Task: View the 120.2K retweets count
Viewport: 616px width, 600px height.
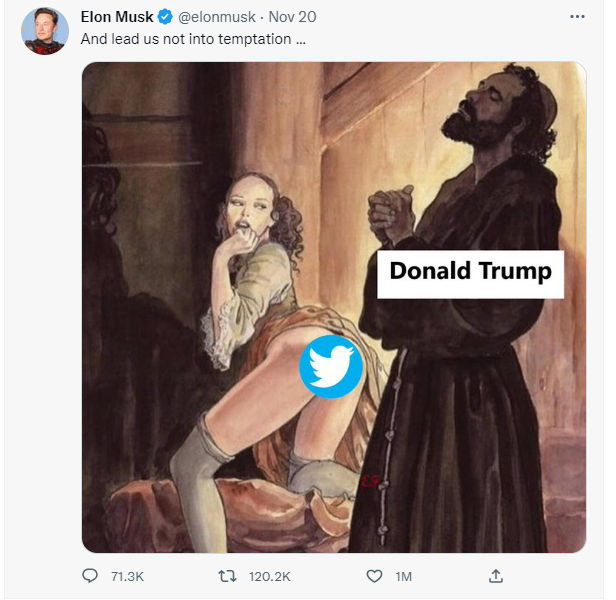Action: click(x=270, y=576)
